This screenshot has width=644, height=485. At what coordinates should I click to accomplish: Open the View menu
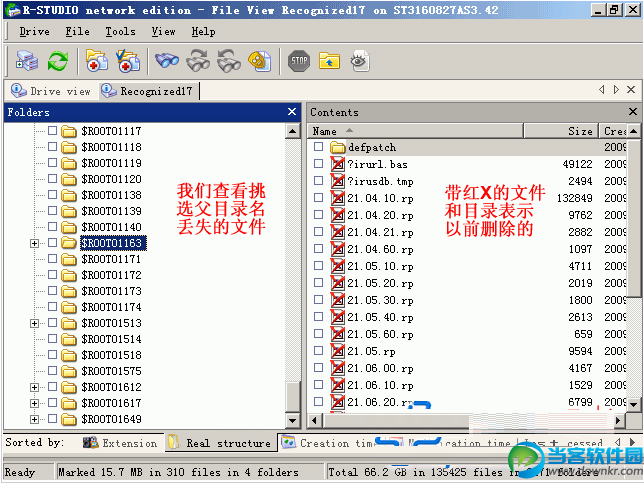163,32
